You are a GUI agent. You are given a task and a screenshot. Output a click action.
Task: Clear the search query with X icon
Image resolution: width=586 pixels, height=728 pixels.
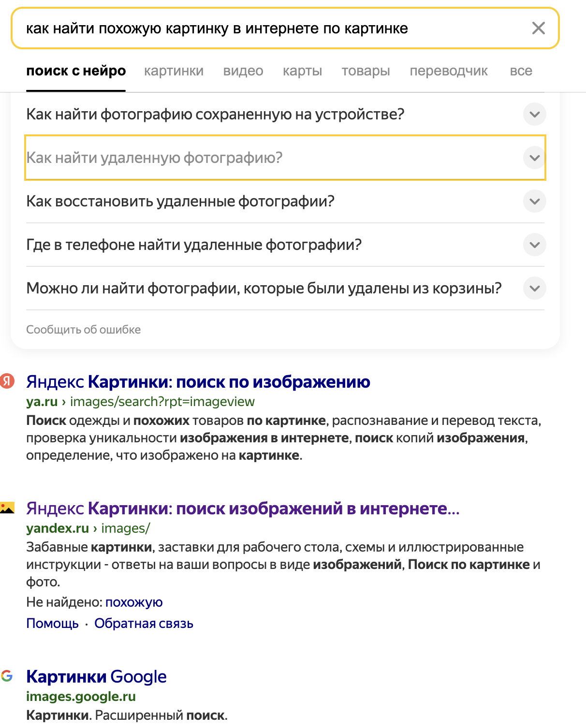pyautogui.click(x=538, y=28)
